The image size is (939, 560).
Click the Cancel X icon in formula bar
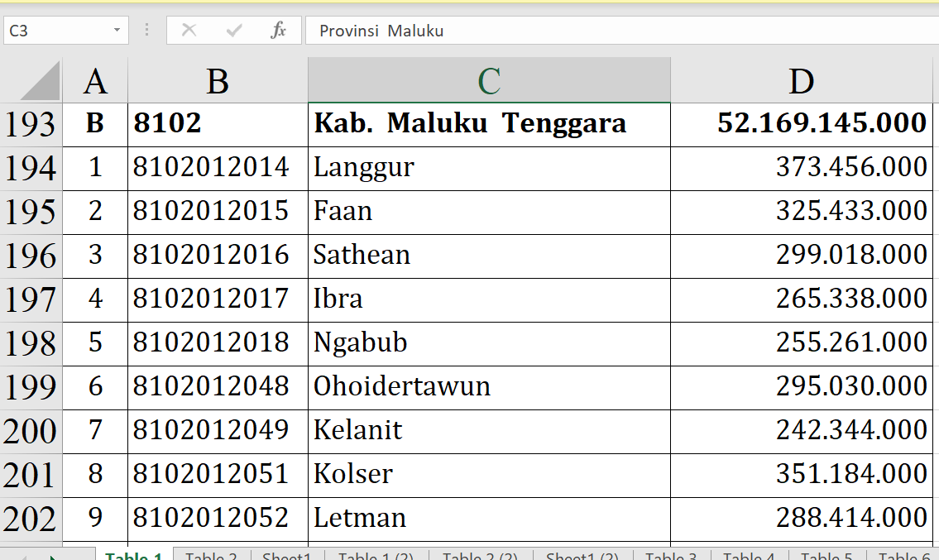point(189,31)
